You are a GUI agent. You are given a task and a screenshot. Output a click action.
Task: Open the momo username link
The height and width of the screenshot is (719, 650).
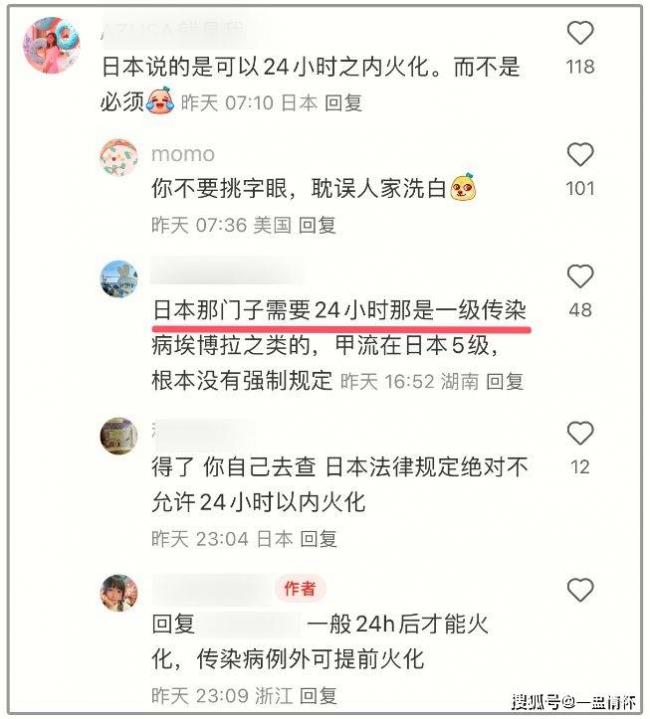(183, 155)
